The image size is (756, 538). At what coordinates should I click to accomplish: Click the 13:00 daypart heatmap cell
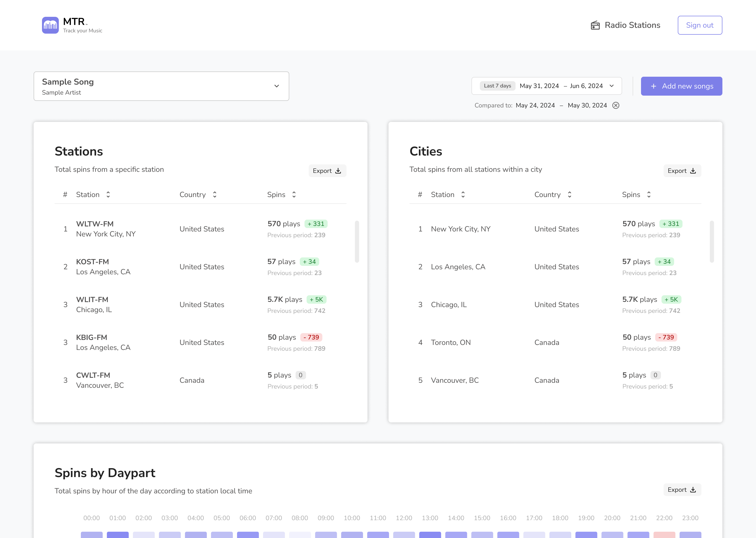coord(430,534)
